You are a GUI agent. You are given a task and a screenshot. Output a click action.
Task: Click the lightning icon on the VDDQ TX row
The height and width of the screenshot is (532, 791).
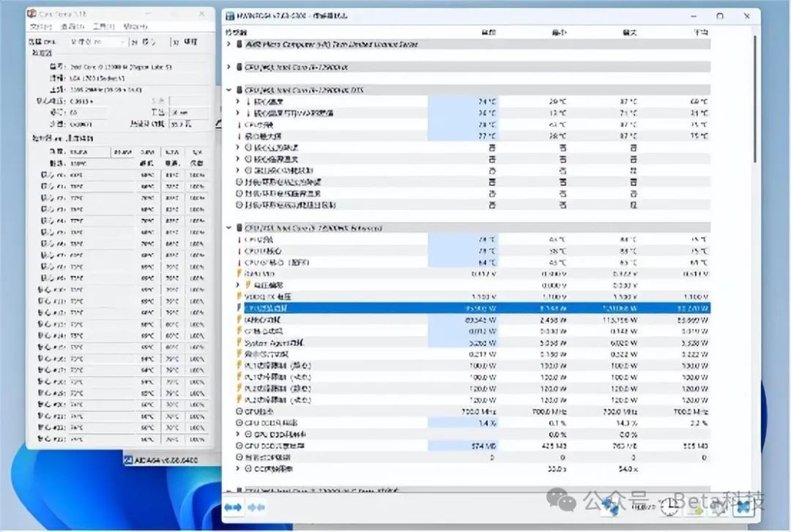(239, 296)
